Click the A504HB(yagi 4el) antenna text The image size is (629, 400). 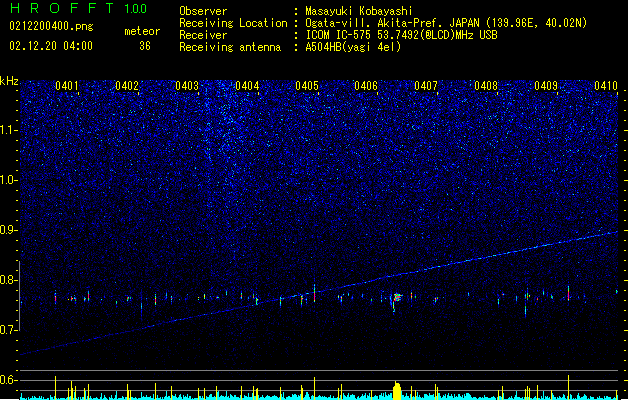353,47
